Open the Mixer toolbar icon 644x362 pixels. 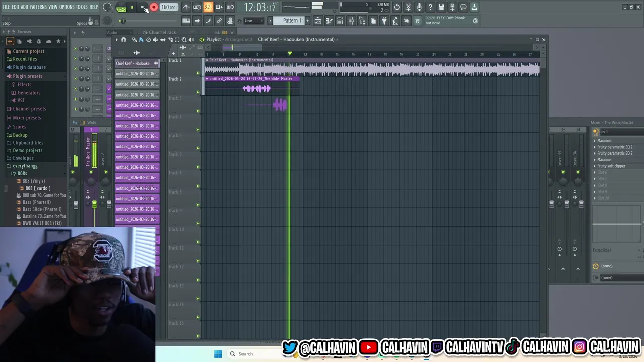pos(351,21)
